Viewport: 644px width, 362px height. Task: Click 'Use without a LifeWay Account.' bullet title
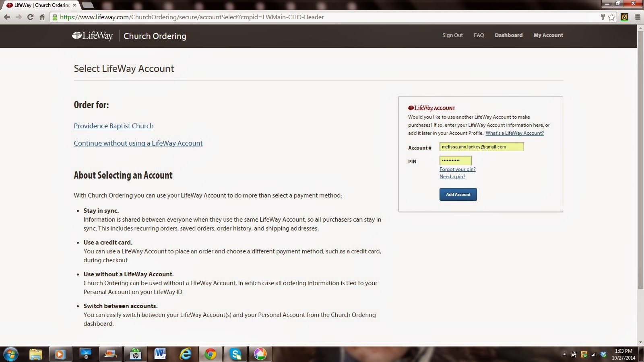128,274
